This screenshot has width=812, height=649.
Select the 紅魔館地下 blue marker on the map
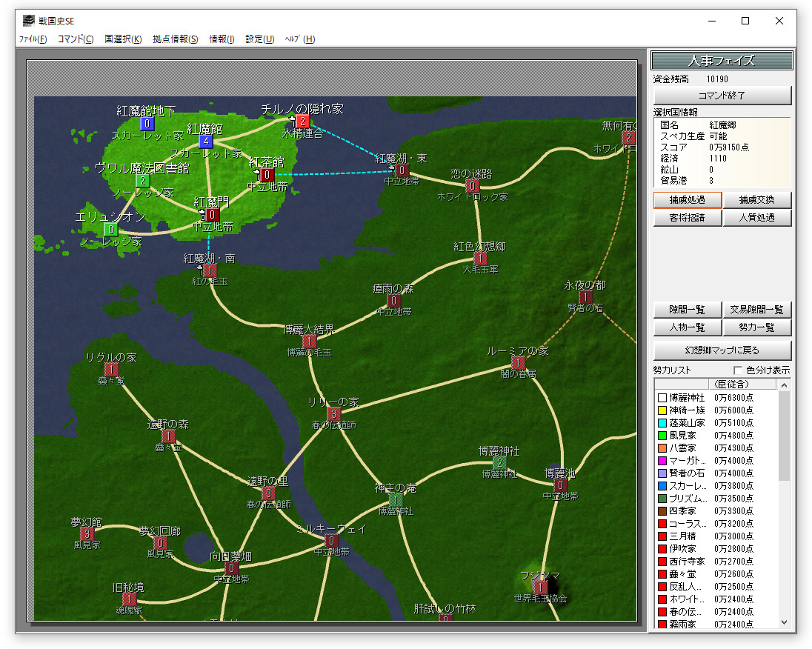click(x=147, y=124)
